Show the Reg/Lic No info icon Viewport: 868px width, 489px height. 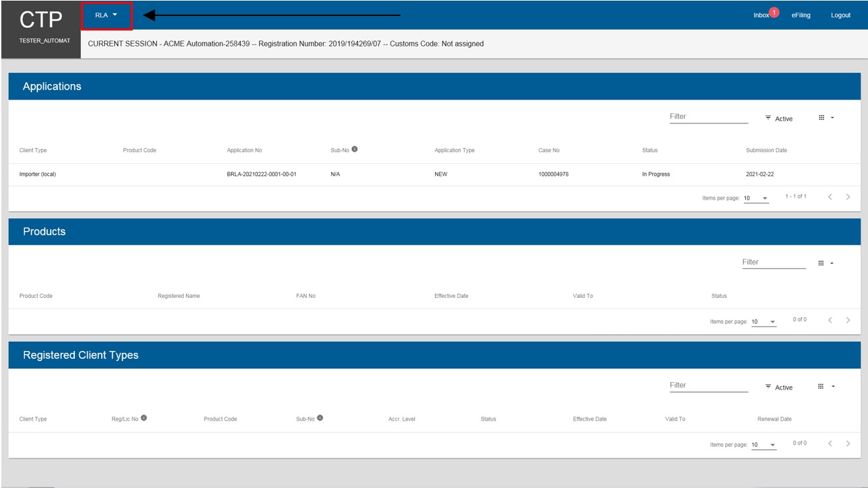click(144, 418)
